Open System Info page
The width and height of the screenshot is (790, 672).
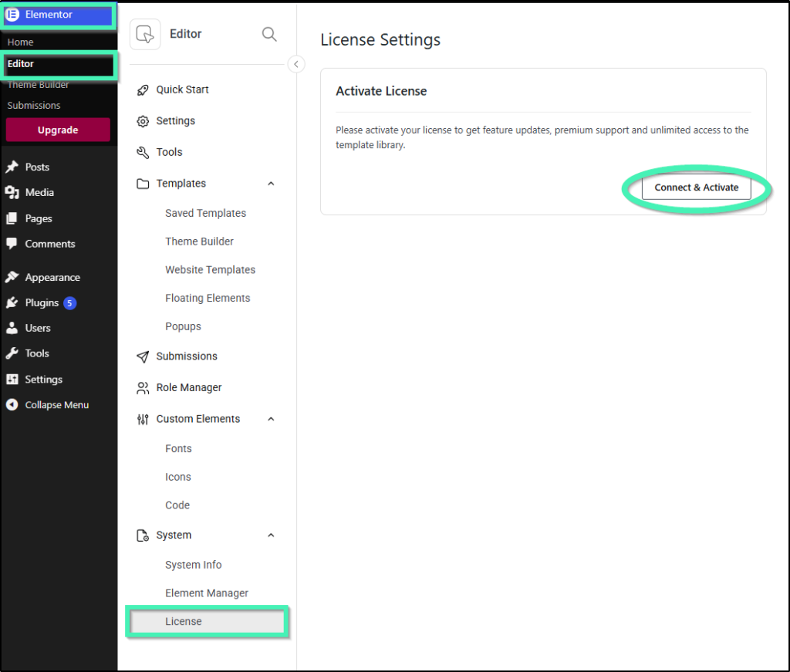coord(194,566)
